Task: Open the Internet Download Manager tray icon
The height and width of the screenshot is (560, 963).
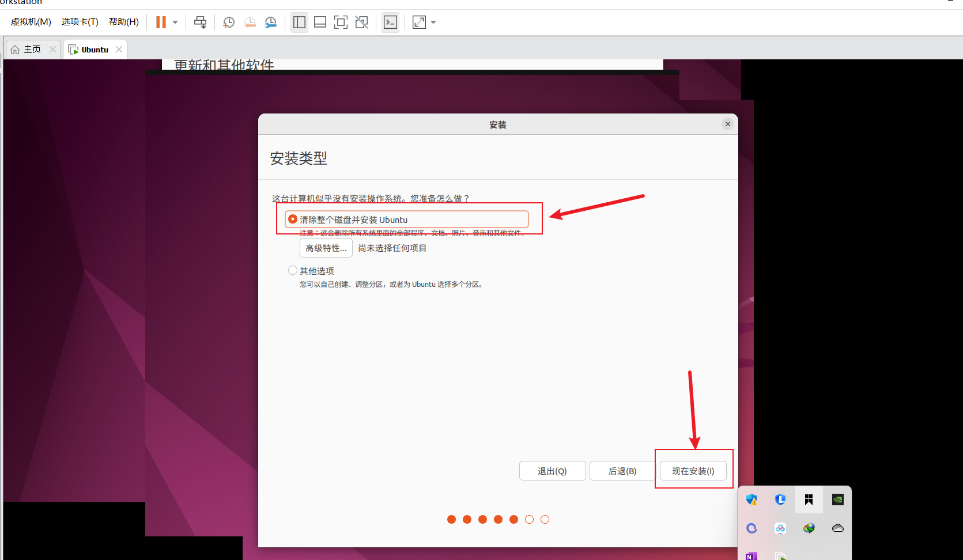Action: pyautogui.click(x=809, y=528)
